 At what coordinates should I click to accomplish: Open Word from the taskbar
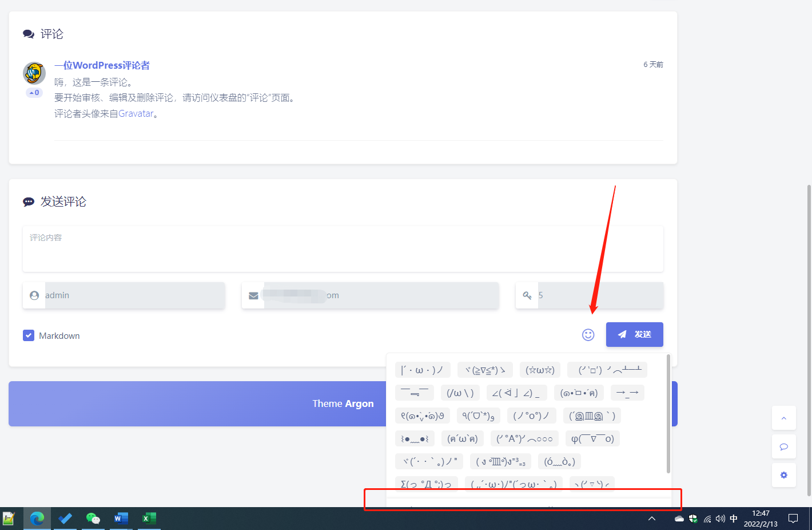[x=121, y=519]
